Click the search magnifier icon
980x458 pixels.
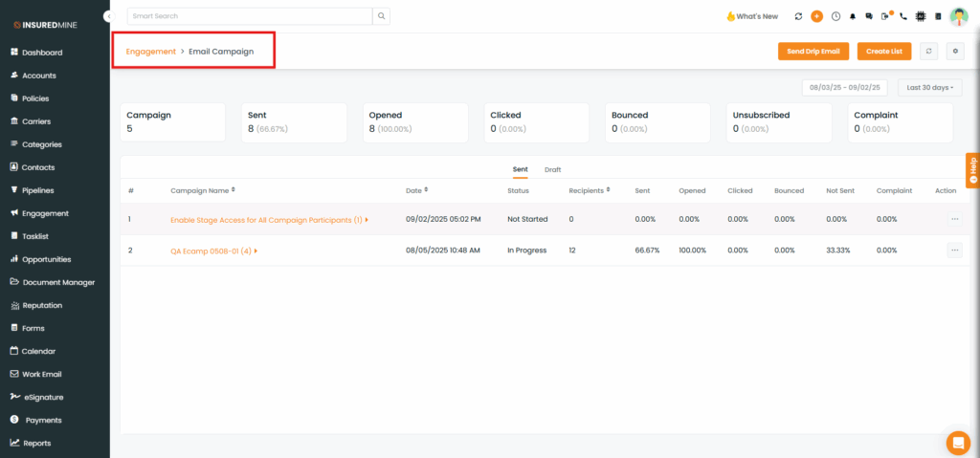[x=382, y=16]
